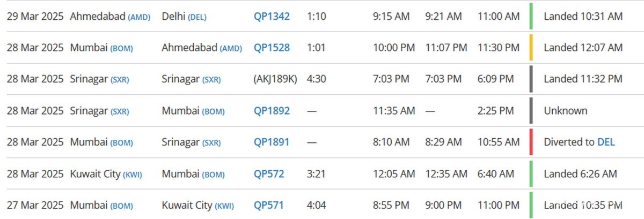
Task: Open flight QP1891 link
Action: click(x=272, y=142)
